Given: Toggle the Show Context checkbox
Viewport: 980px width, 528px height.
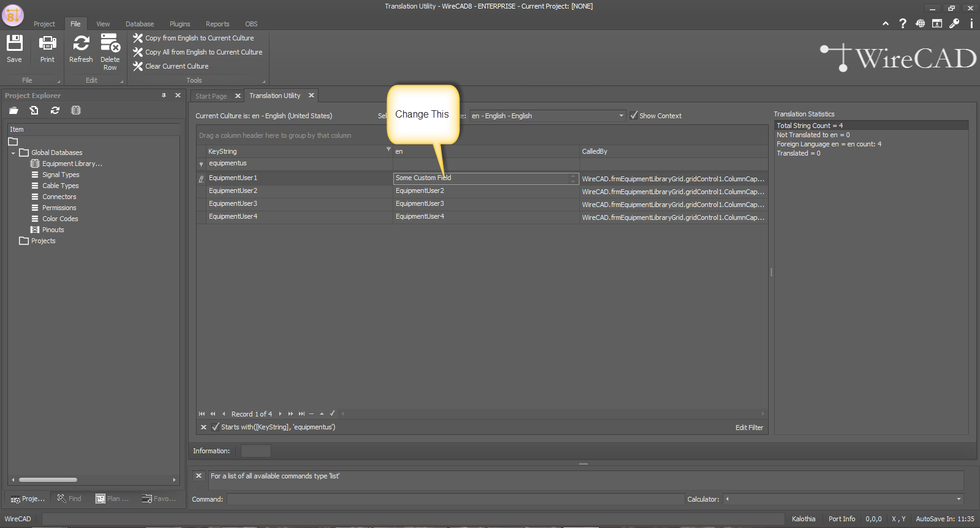Looking at the screenshot, I should [x=634, y=115].
